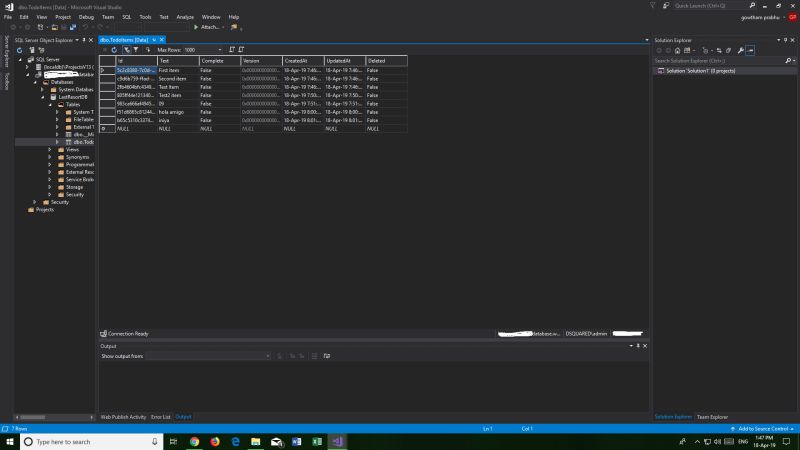This screenshot has width=800, height=450.
Task: Switch to the Error List tab
Action: pos(161,417)
